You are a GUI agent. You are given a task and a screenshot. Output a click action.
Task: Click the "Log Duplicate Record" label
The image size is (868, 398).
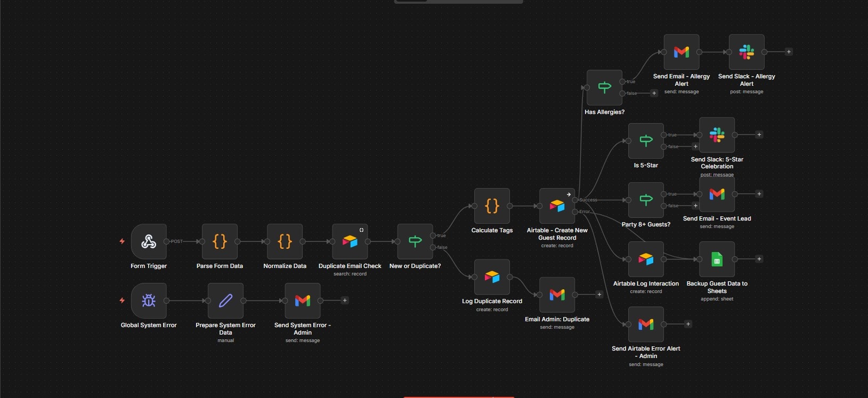click(492, 301)
